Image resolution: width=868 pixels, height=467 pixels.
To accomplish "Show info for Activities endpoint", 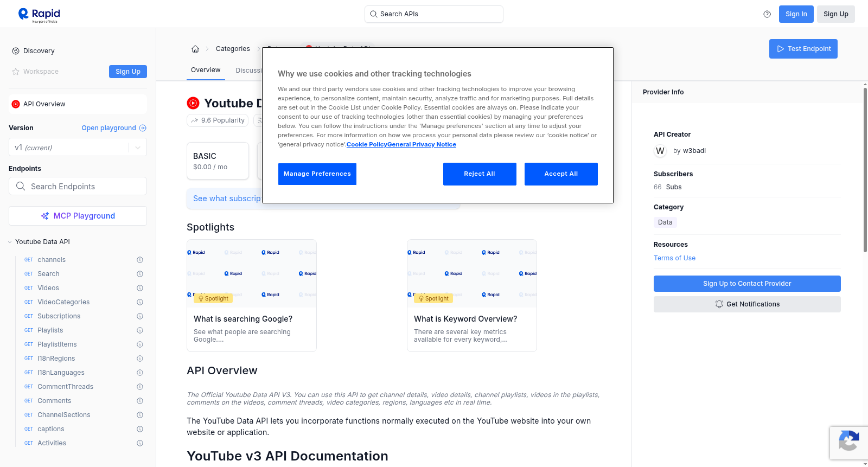I will (x=140, y=443).
